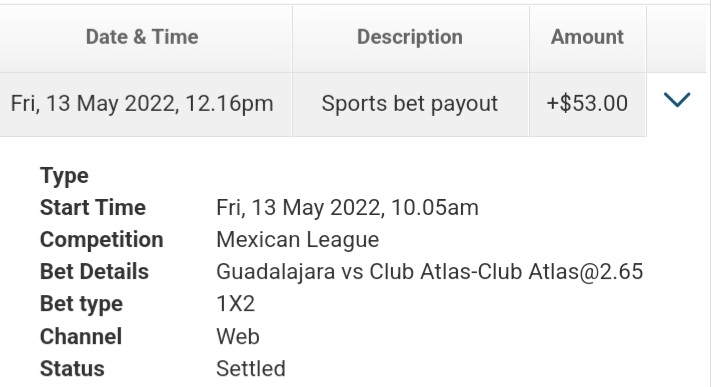
Task: Click the Web channel value
Action: pyautogui.click(x=238, y=337)
